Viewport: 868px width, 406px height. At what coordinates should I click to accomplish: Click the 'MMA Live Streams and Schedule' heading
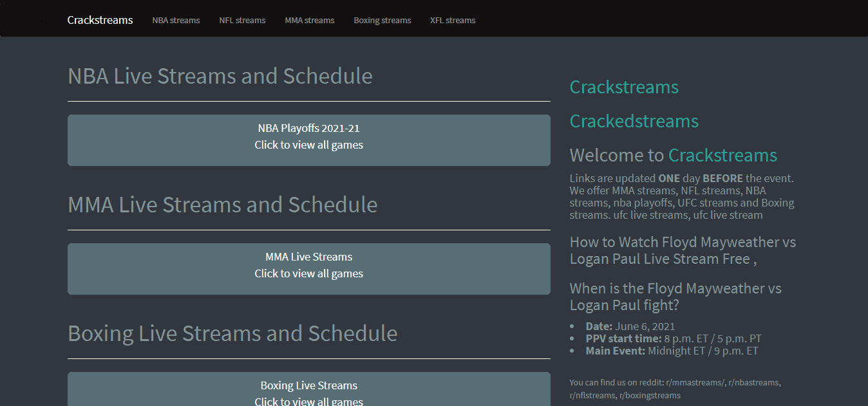tap(223, 205)
